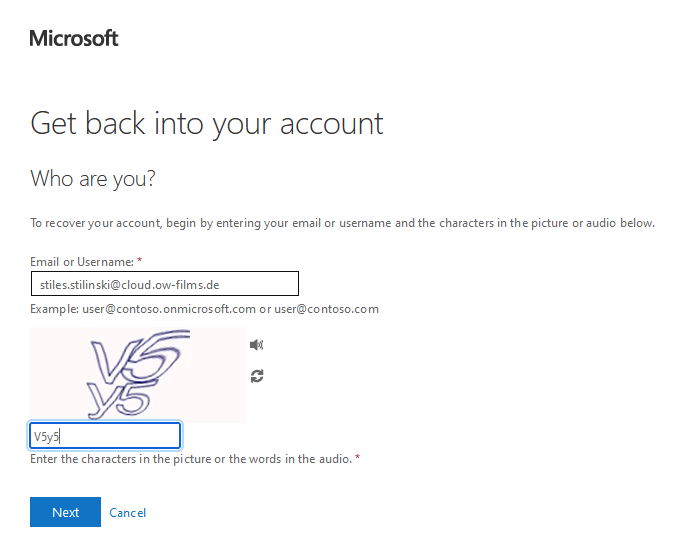Click the user@contoso.com example at line end
Viewport: 675px width, 554px height.
(326, 309)
